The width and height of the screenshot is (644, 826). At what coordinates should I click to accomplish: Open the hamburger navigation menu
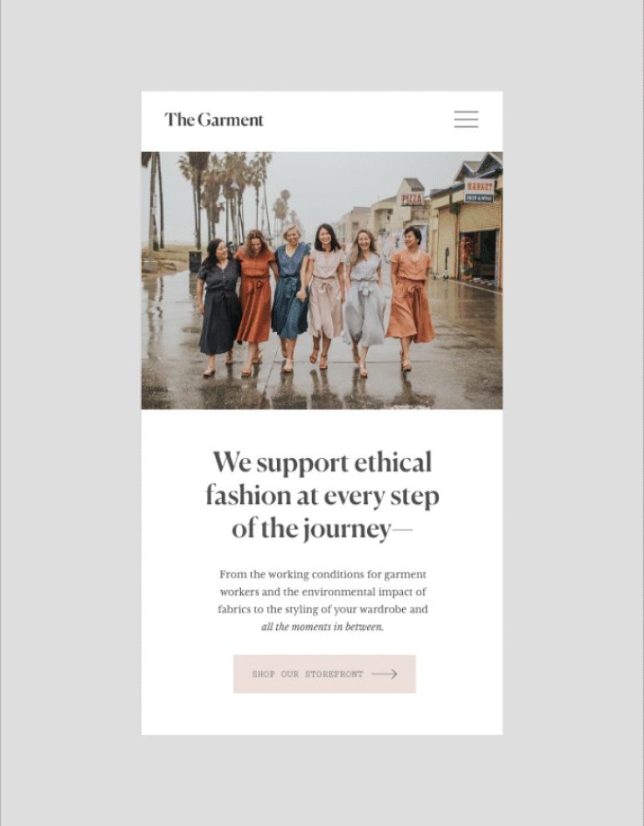[466, 119]
